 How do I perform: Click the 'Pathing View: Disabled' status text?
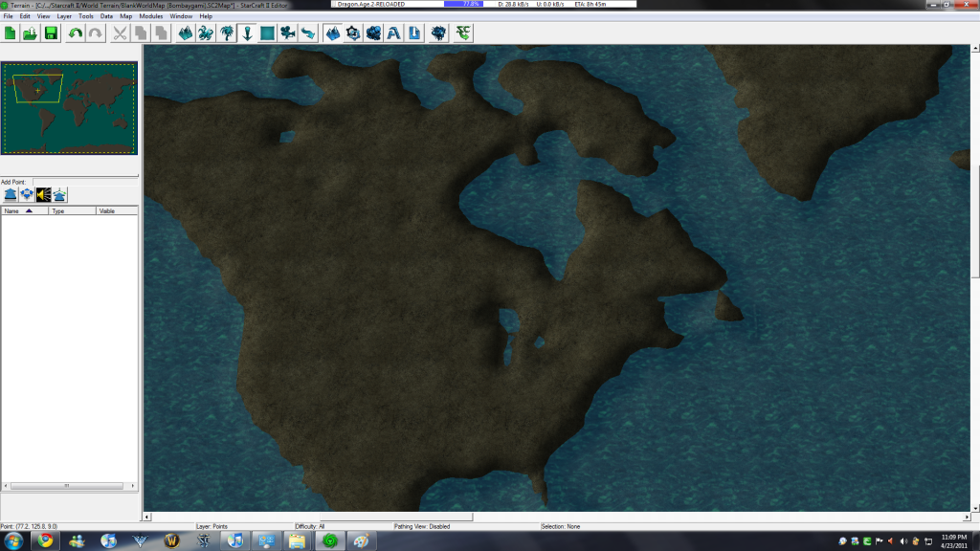pos(422,527)
